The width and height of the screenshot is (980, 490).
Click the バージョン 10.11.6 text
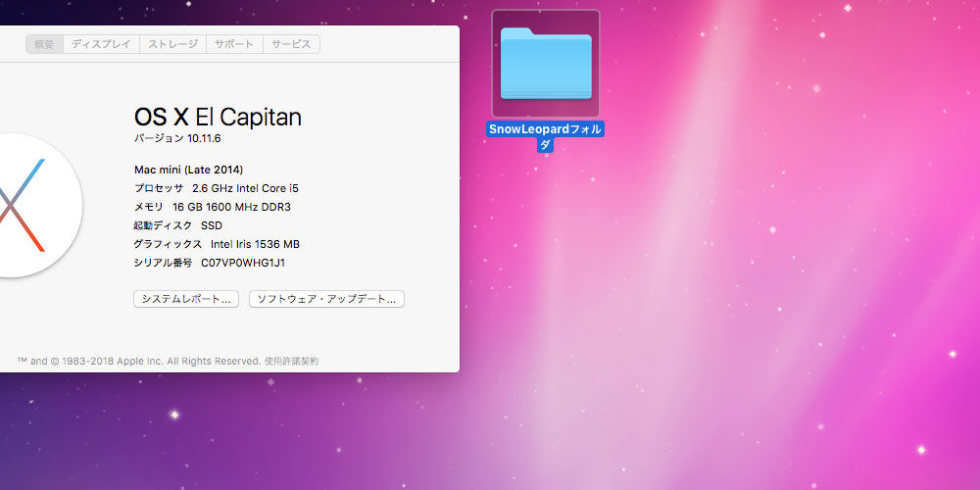[177, 139]
